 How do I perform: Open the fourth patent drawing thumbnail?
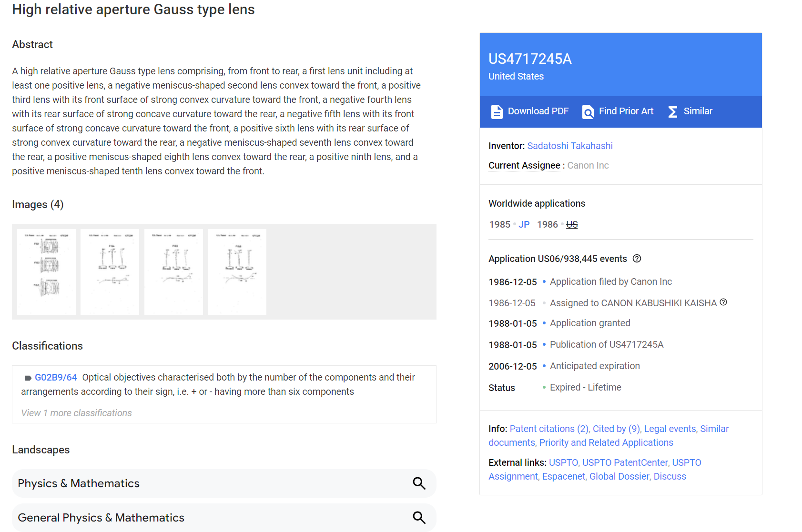pos(237,271)
